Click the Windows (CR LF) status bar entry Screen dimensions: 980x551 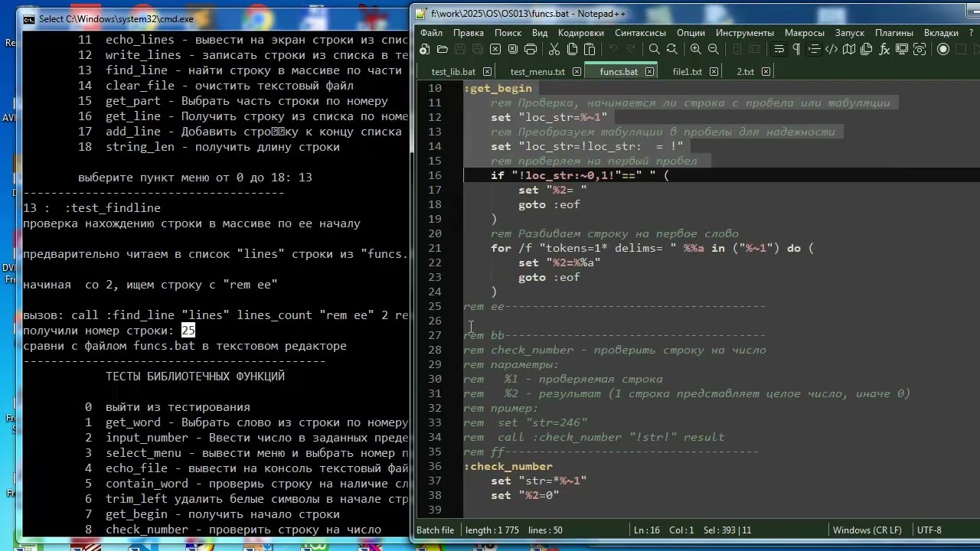point(867,530)
